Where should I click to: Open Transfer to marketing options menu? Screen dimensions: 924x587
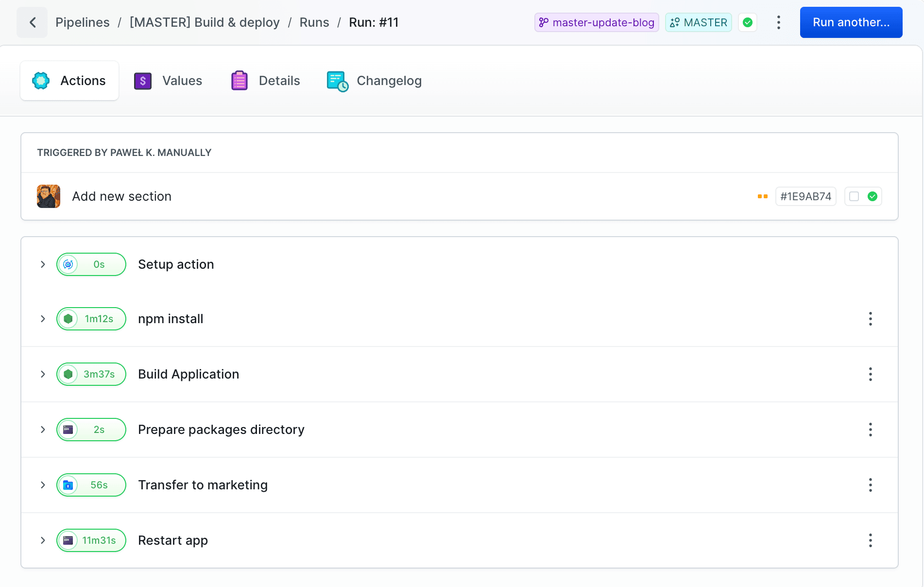click(x=870, y=485)
